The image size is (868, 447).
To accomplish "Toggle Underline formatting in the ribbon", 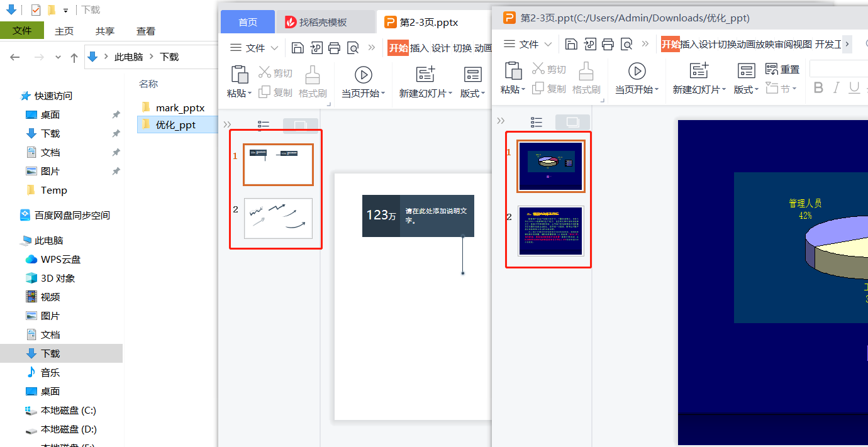I will click(x=855, y=88).
